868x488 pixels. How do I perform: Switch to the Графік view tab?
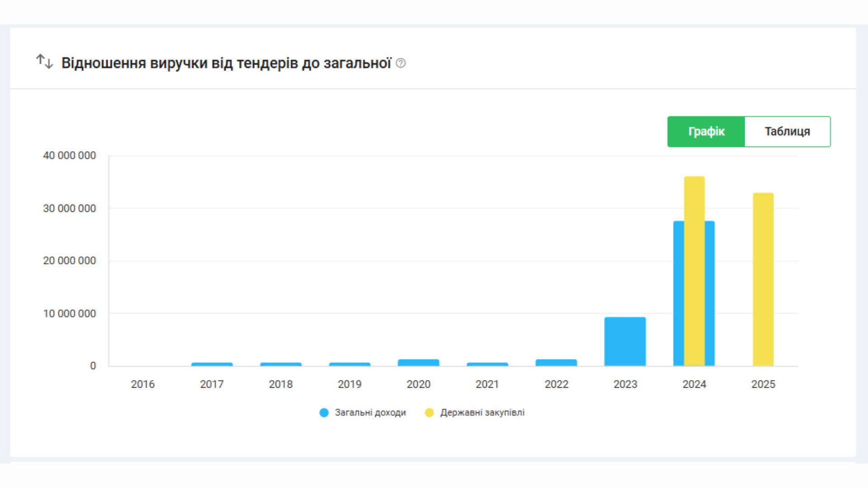pos(706,131)
